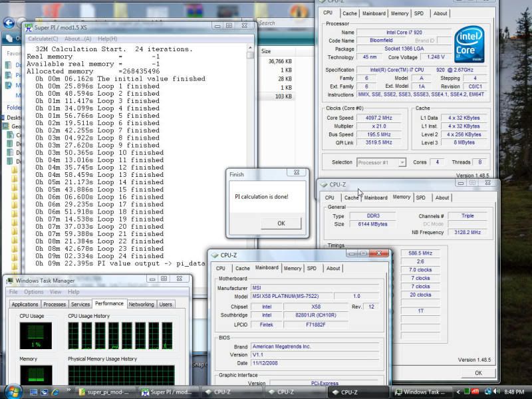Open SPD tab in CPU-Z Mainboard window
Screen dimensions: 532x399
pos(312,269)
